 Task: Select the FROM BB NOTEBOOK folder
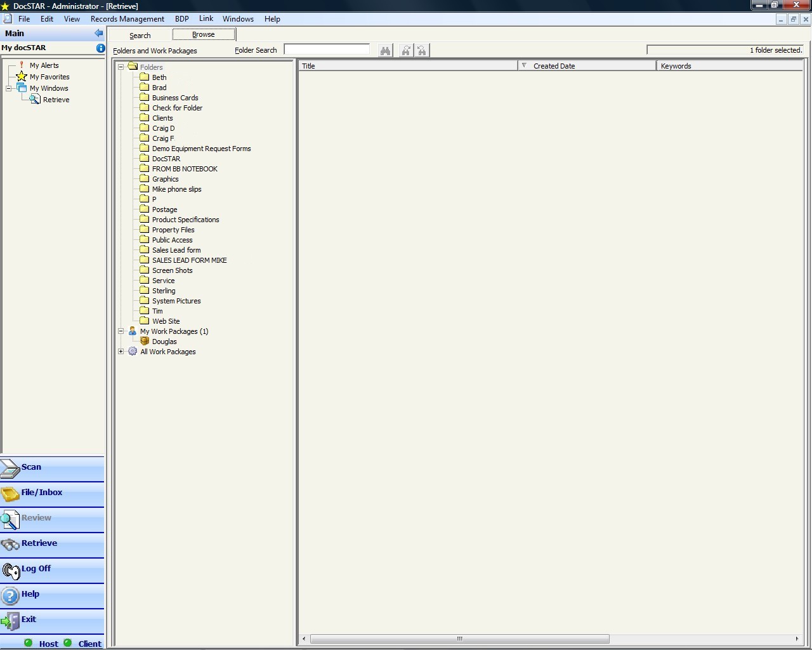coord(185,169)
